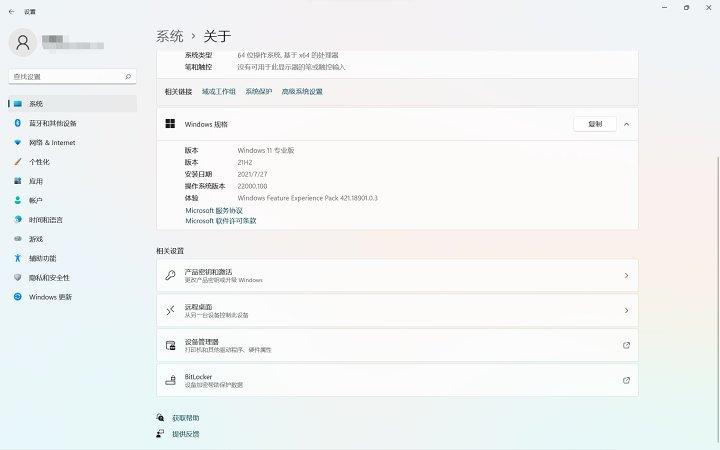Open Microsoft 服务协议 link
Screen dimensions: 720x450
pyautogui.click(x=214, y=210)
